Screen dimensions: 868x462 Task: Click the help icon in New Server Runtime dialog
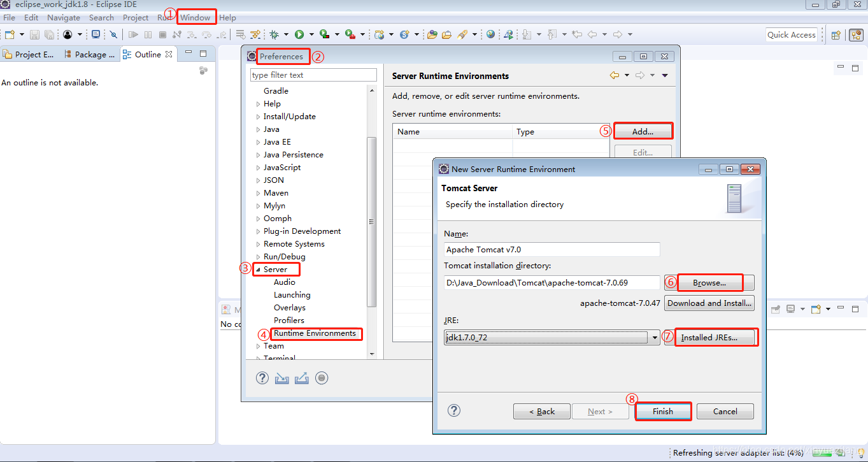(454, 410)
